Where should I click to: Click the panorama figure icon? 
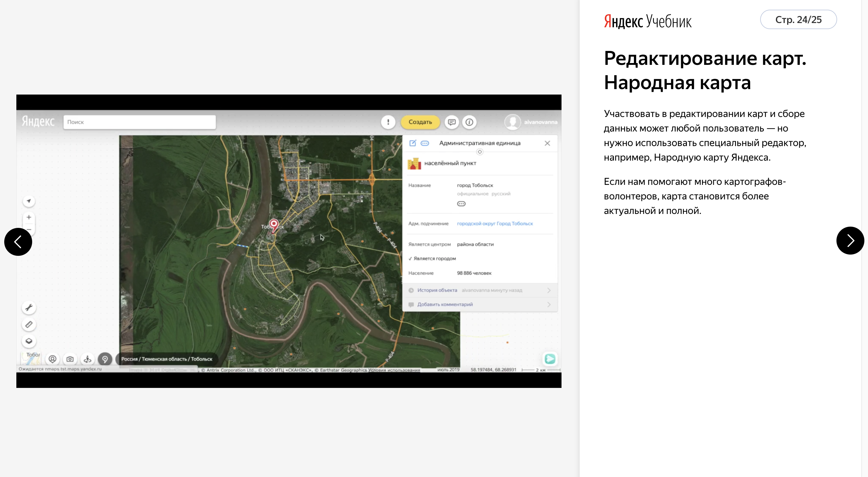pos(88,359)
